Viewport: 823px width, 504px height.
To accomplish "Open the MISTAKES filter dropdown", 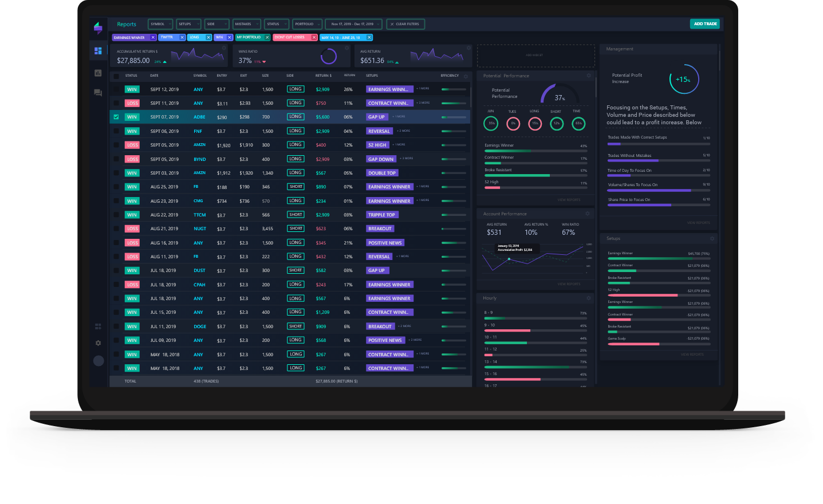I will [x=247, y=24].
